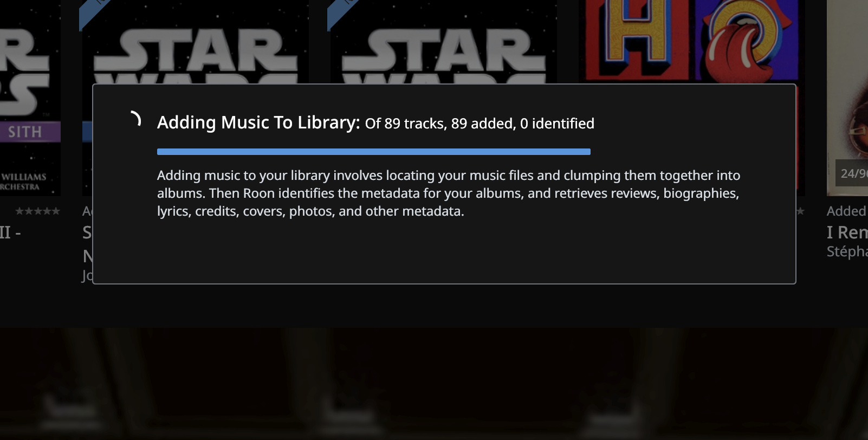Open the first Star Wars album cover

(x=196, y=42)
